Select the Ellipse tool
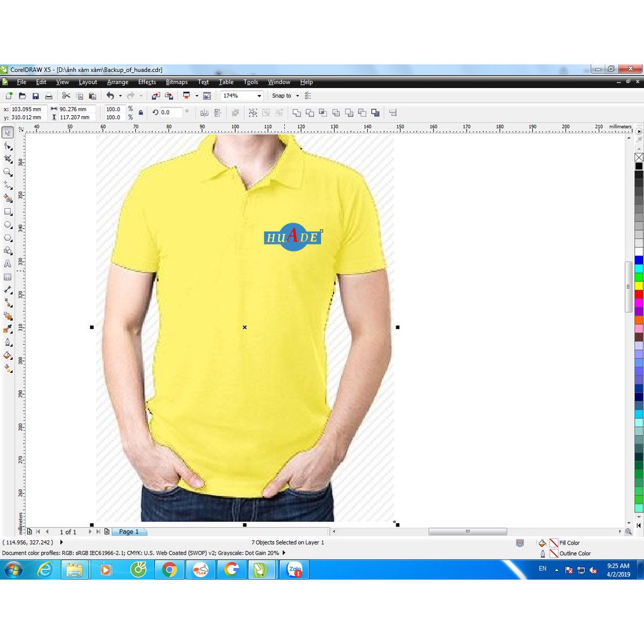This screenshot has width=644, height=644. [8, 225]
